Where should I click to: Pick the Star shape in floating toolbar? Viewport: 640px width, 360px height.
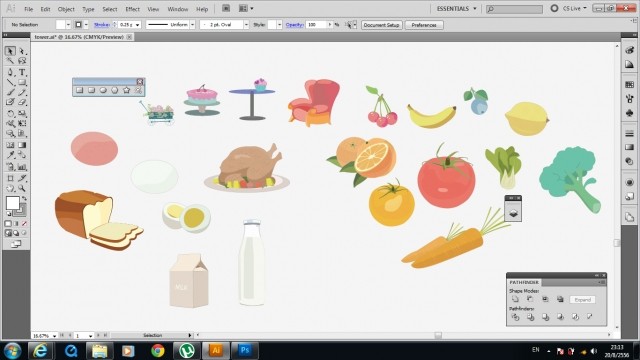click(x=127, y=90)
